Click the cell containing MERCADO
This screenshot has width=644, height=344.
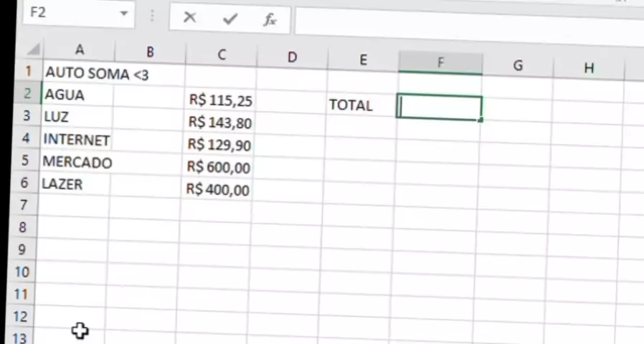(x=76, y=162)
